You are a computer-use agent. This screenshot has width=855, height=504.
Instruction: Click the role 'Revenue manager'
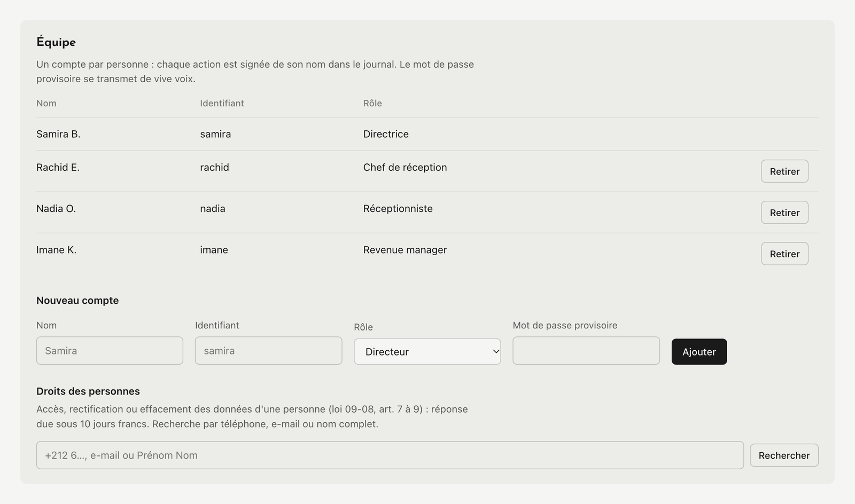[x=405, y=250]
